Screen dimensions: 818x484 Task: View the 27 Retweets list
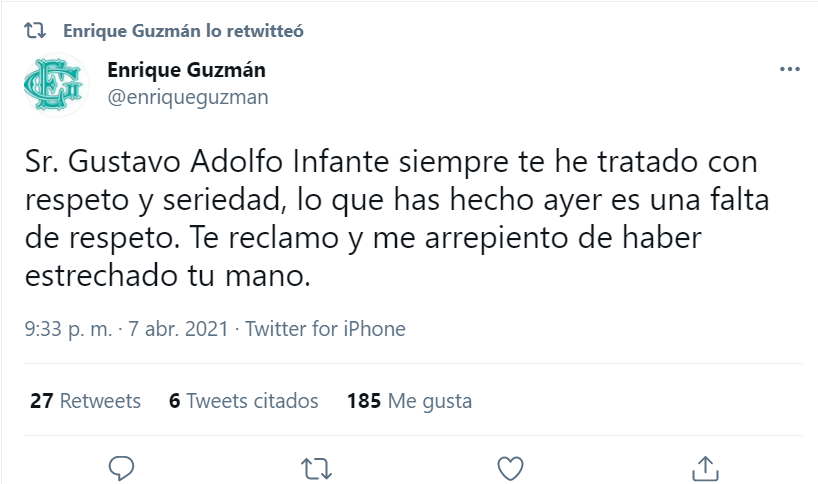pyautogui.click(x=85, y=401)
